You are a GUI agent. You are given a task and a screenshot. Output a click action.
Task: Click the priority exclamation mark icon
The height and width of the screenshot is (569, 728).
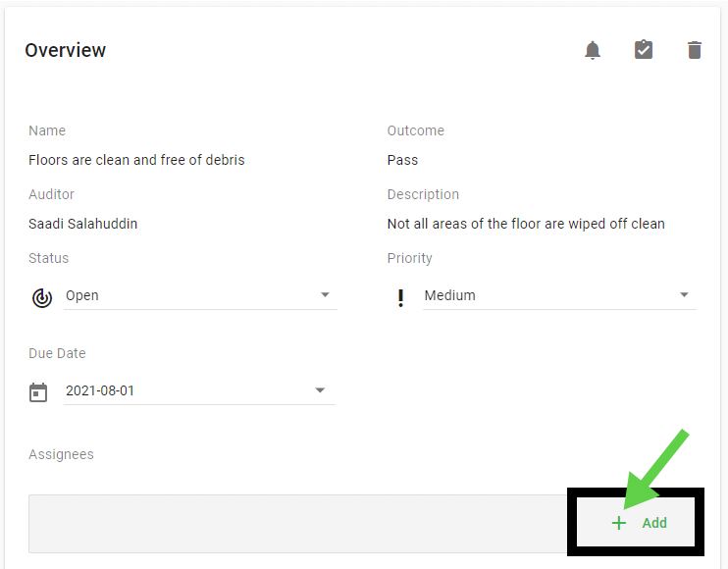coord(400,298)
